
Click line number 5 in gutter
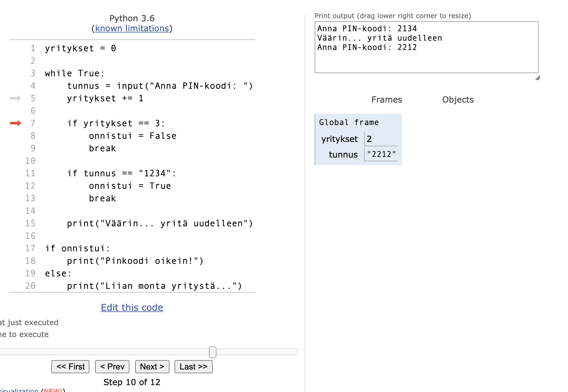coord(33,98)
